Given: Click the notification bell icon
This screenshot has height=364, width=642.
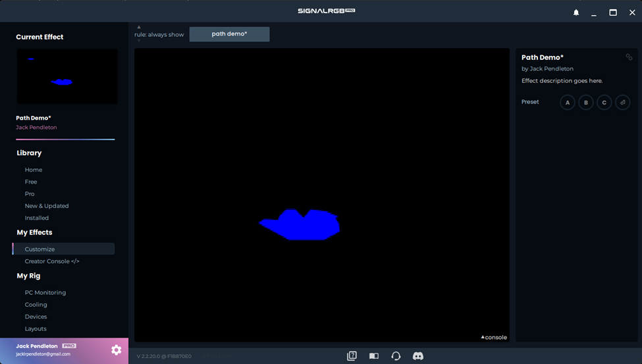Looking at the screenshot, I should [576, 13].
